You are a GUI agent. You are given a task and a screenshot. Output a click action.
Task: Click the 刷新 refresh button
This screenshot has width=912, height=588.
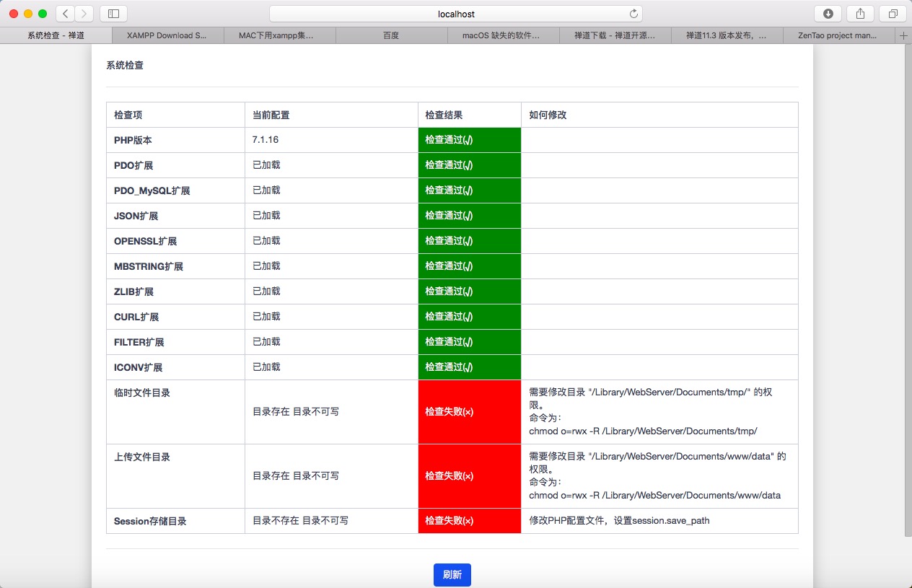click(x=452, y=575)
